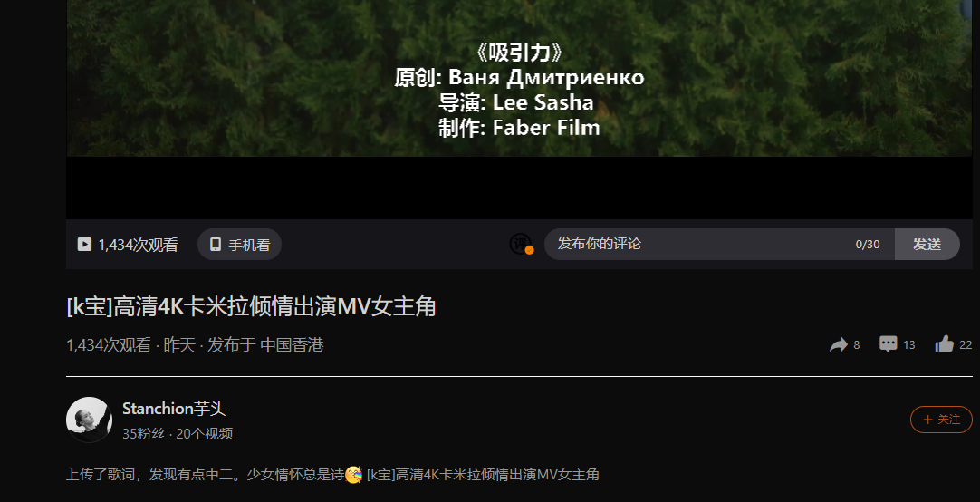The width and height of the screenshot is (980, 502).
Task: Like the video with thumbs-up icon
Action: pyautogui.click(x=945, y=343)
